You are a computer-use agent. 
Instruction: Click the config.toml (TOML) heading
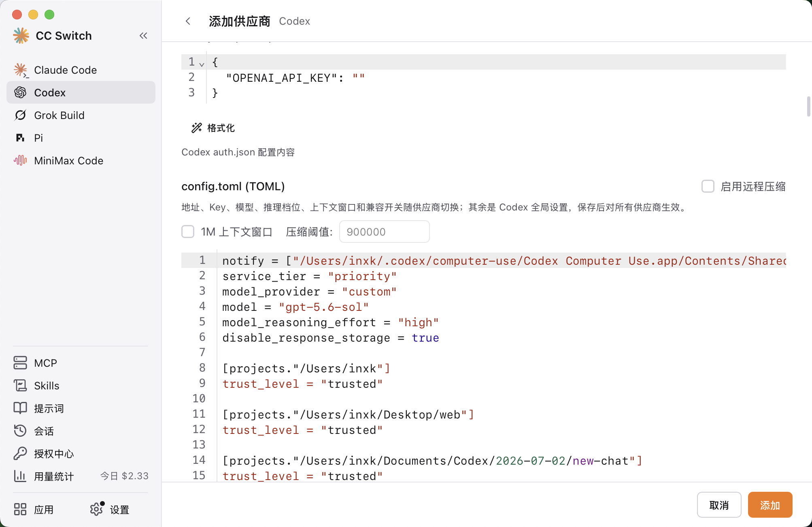[x=233, y=186]
